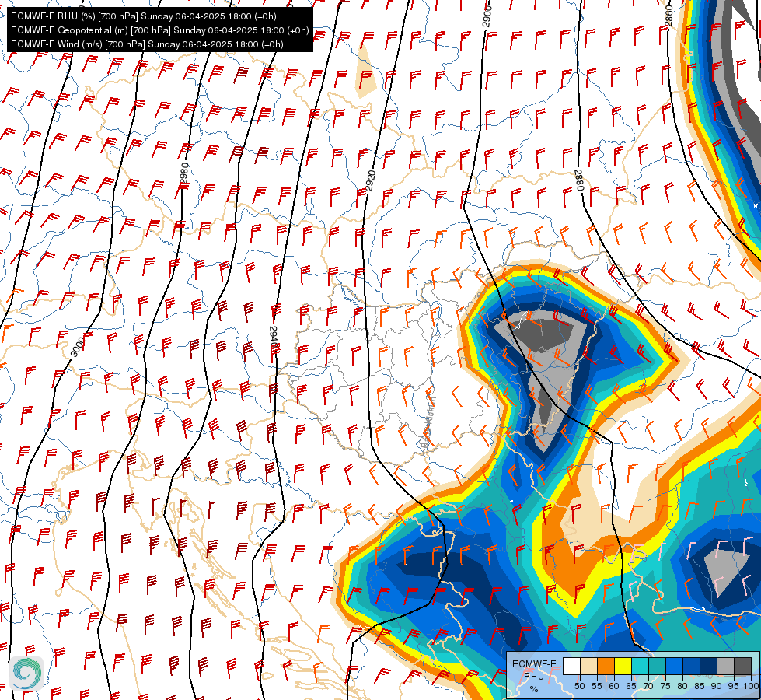
Task: Select the ECMWF-E Wind (m/s) header line
Action: click(147, 44)
